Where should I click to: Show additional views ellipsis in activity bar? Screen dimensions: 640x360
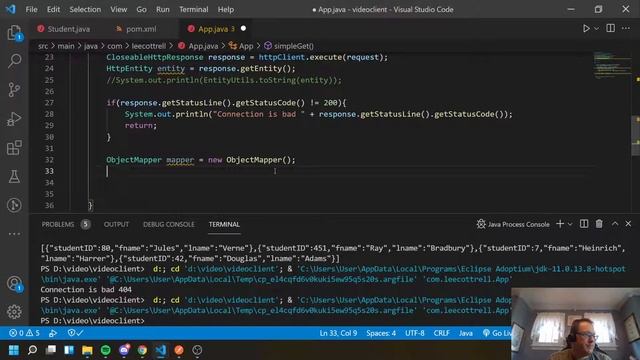tap(14, 234)
